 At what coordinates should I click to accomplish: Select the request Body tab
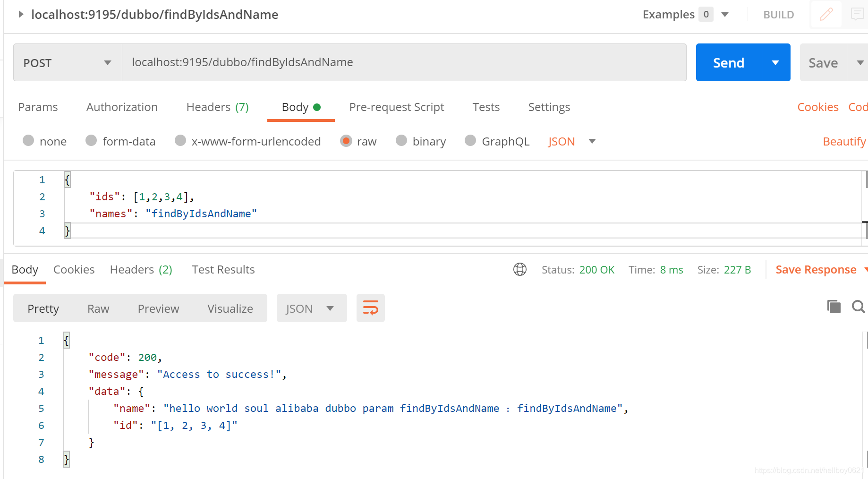[301, 107]
